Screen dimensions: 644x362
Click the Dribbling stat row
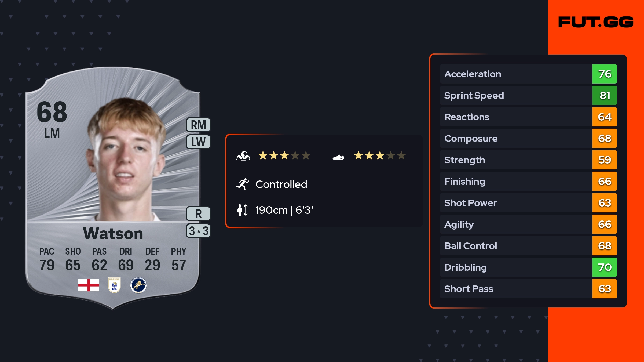[x=516, y=267]
